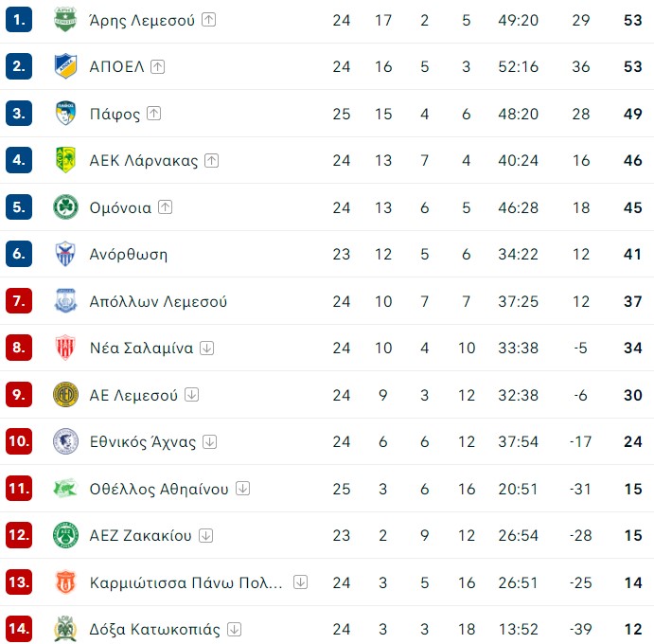Click the Ομόνοια green shamrock logo
Image resolution: width=654 pixels, height=644 pixels.
tap(66, 207)
